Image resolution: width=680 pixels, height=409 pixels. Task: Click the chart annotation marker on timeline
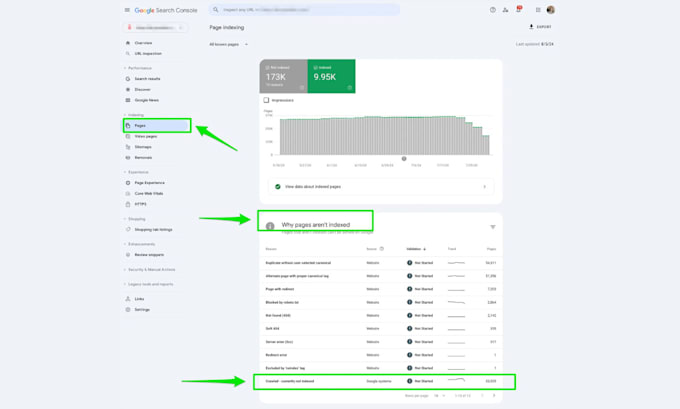tap(404, 159)
